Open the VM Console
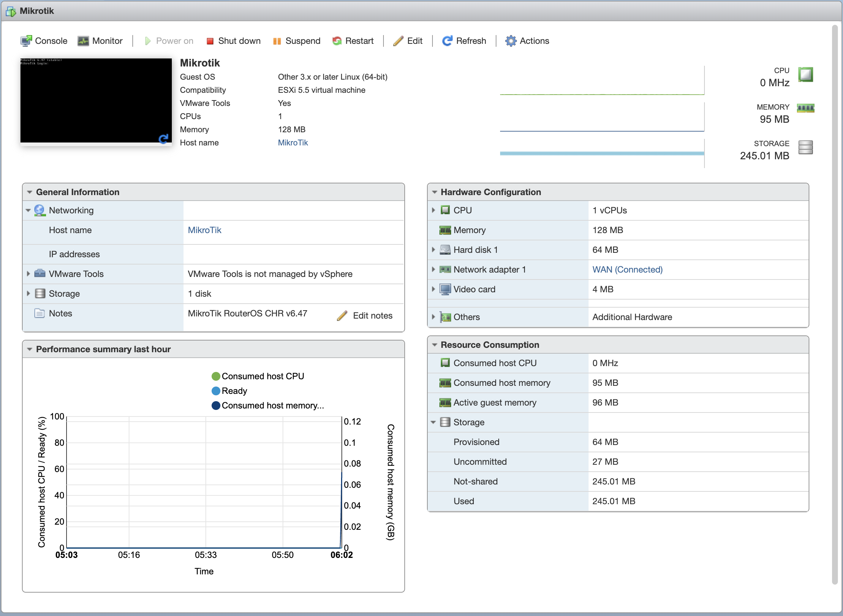The width and height of the screenshot is (843, 616). (44, 41)
